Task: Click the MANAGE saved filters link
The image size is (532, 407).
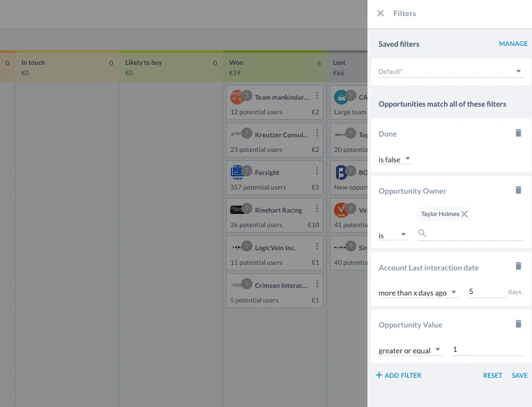Action: pos(513,44)
